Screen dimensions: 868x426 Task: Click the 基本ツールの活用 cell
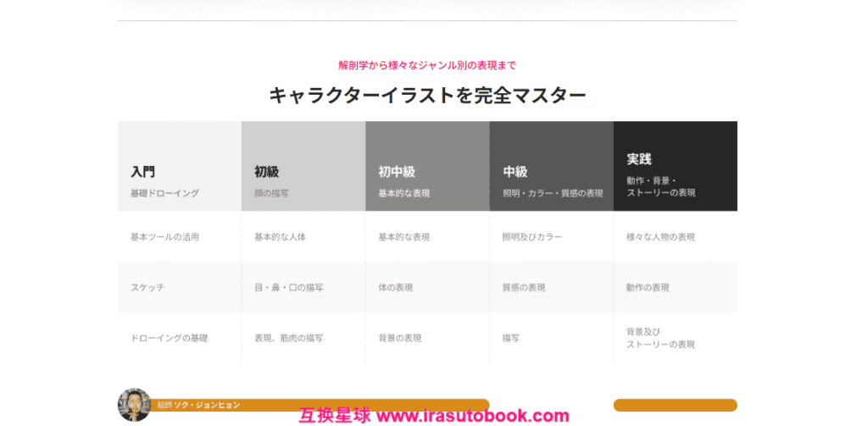click(x=164, y=237)
